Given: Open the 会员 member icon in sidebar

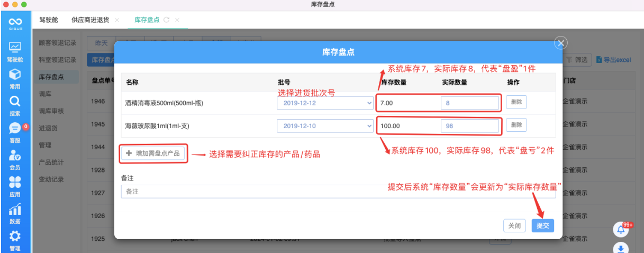Looking at the screenshot, I should coord(15,155).
